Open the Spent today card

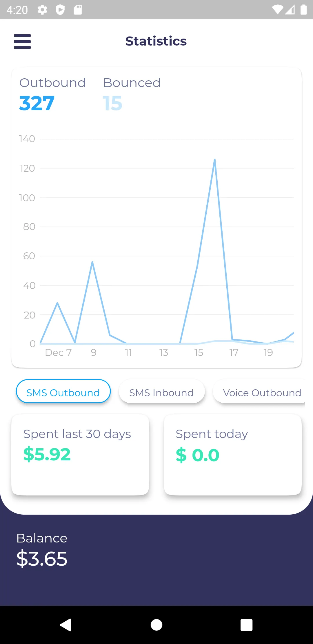[233, 455]
